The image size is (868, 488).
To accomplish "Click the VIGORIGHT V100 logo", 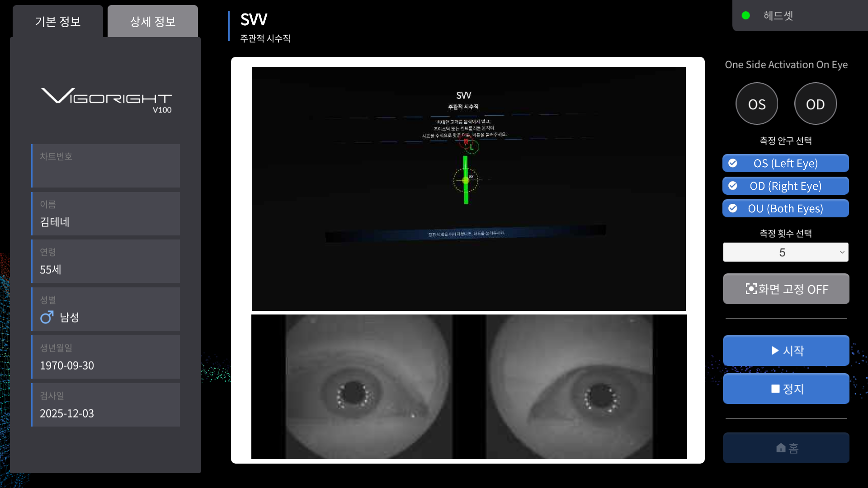I will point(107,99).
